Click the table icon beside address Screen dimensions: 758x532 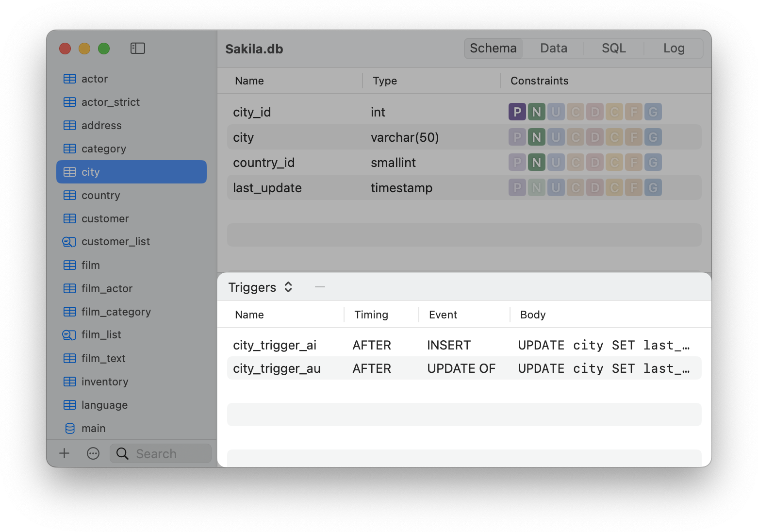click(70, 125)
